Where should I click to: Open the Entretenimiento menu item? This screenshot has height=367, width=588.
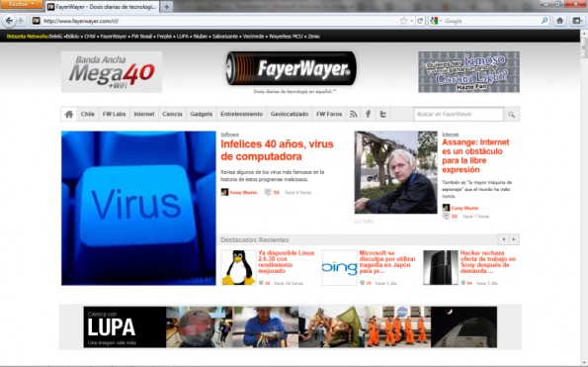coord(241,114)
